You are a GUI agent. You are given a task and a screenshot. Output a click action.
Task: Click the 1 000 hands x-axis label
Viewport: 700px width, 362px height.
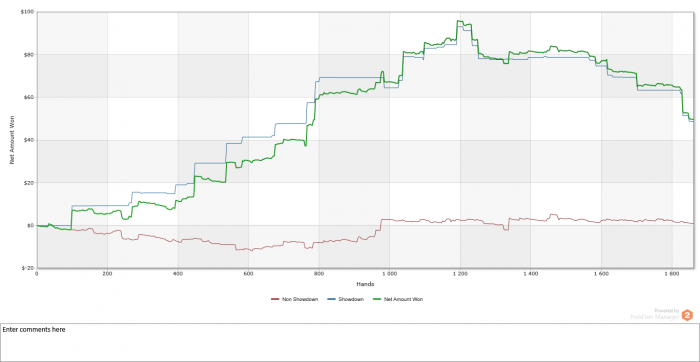coord(389,274)
